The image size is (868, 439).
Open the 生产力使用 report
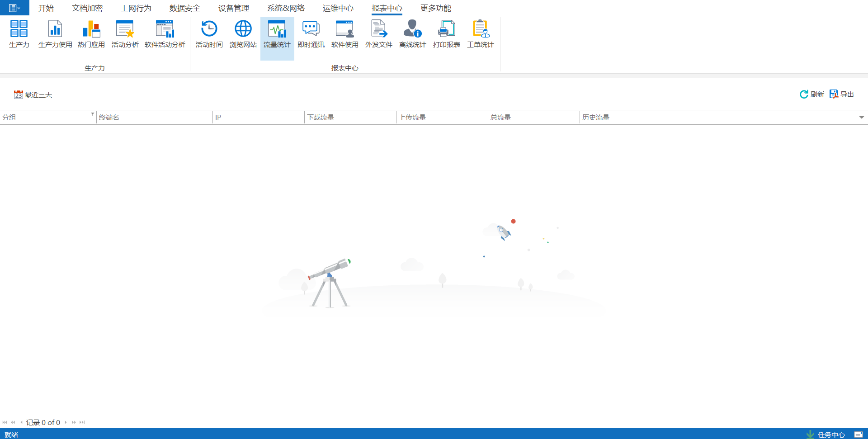coord(55,34)
